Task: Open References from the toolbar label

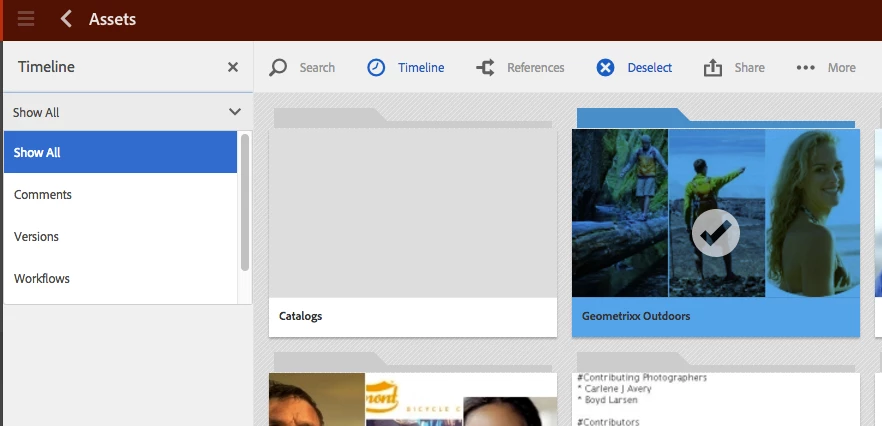Action: coord(536,68)
